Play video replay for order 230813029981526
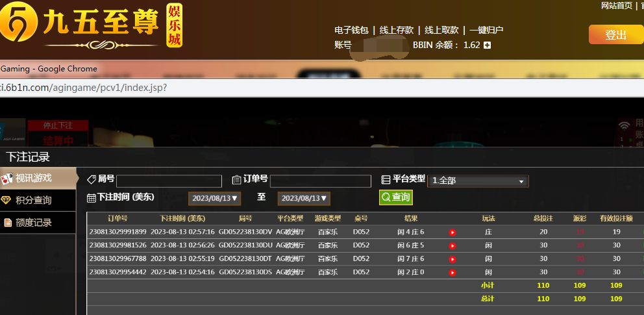This screenshot has width=644, height=315. click(x=452, y=246)
